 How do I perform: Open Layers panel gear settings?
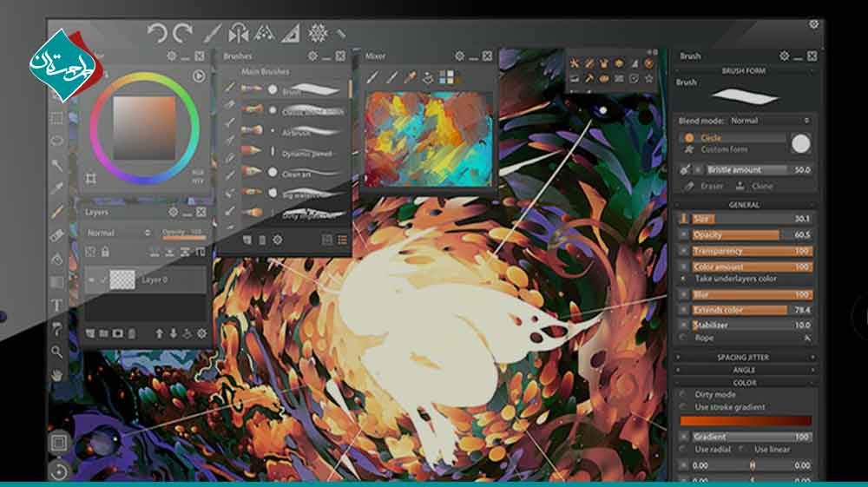pos(174,212)
